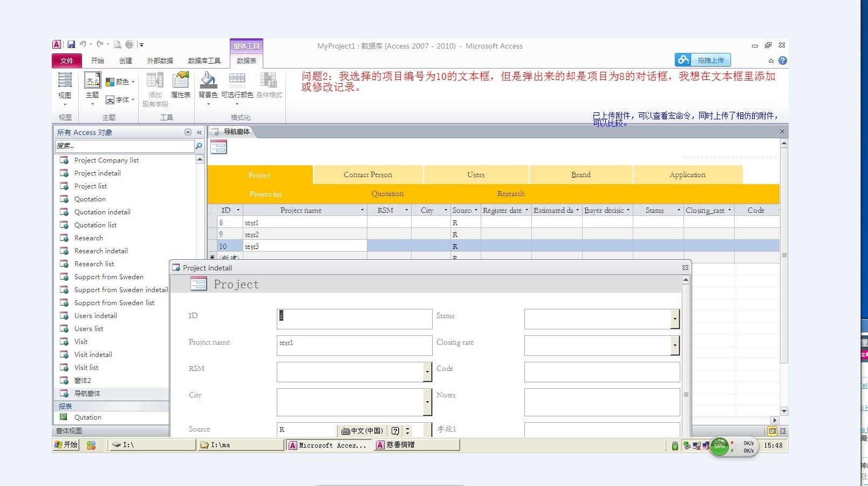Screen dimensions: 868x486
Task: Open the RSM combo box dropdown
Action: [427, 372]
